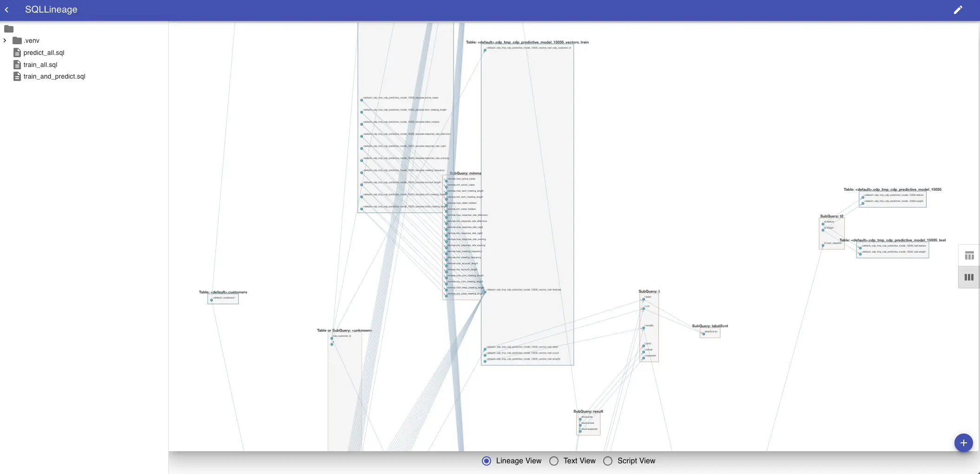
Task: Select the SubQuery label2cnt node
Action: coord(710,333)
